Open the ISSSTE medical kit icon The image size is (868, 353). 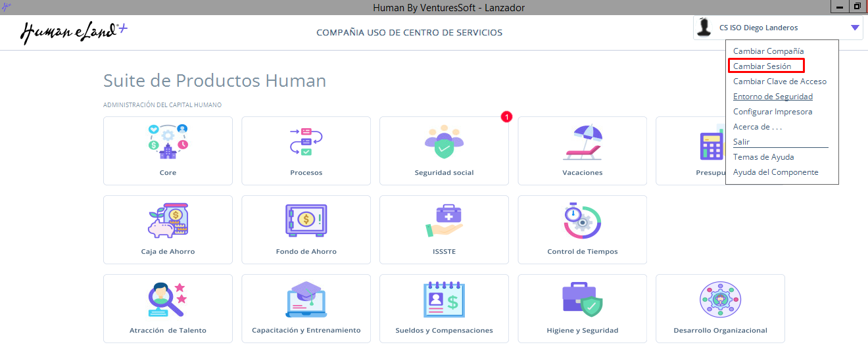tap(444, 222)
